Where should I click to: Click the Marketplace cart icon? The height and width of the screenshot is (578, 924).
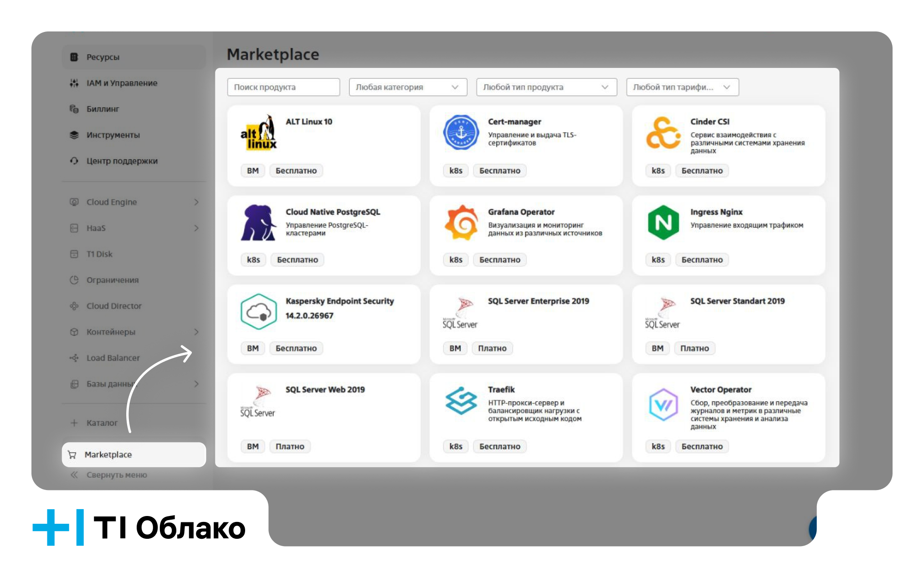tap(72, 454)
